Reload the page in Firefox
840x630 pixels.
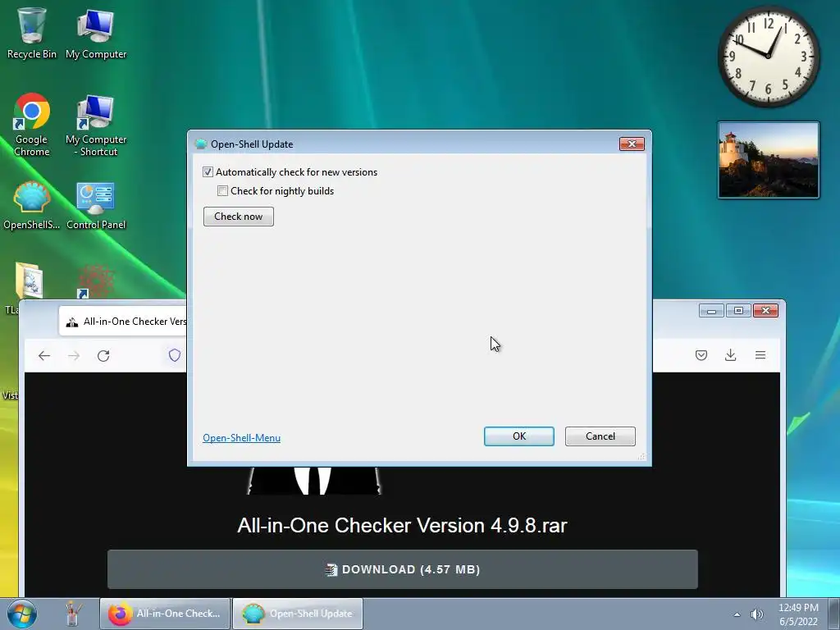(103, 356)
